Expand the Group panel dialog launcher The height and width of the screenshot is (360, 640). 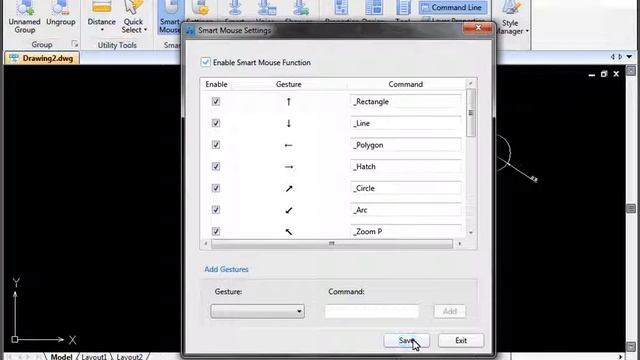(x=75, y=44)
